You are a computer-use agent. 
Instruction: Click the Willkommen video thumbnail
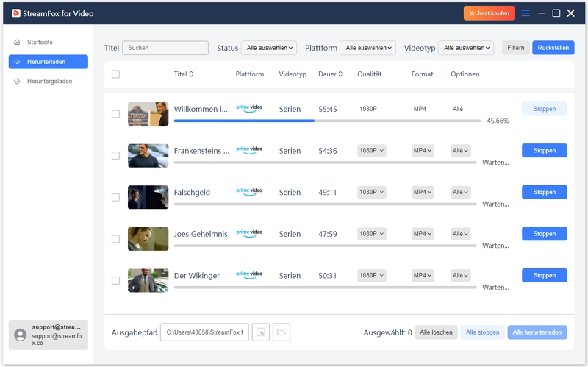click(x=148, y=114)
